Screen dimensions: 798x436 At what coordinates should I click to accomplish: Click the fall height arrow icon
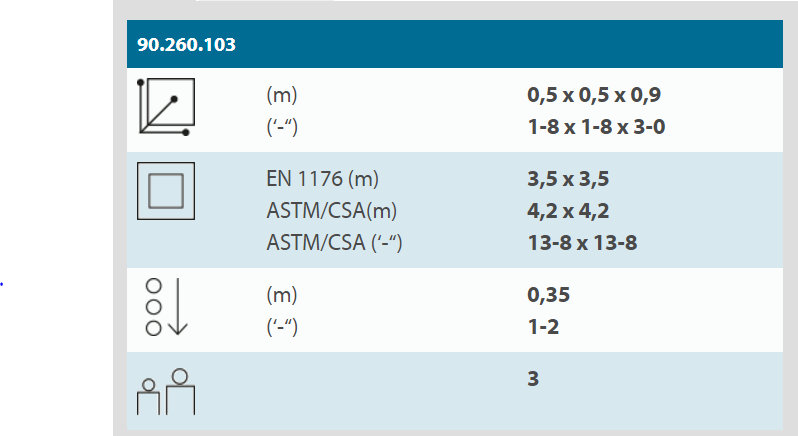(165, 311)
